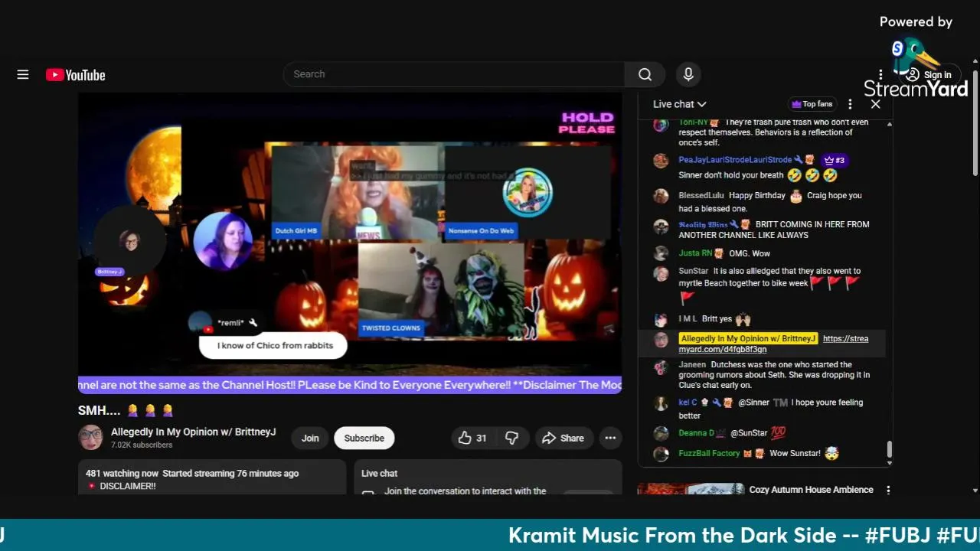Viewport: 980px width, 551px height.
Task: Open YouTube settings three-dot menu in header
Action: (881, 75)
